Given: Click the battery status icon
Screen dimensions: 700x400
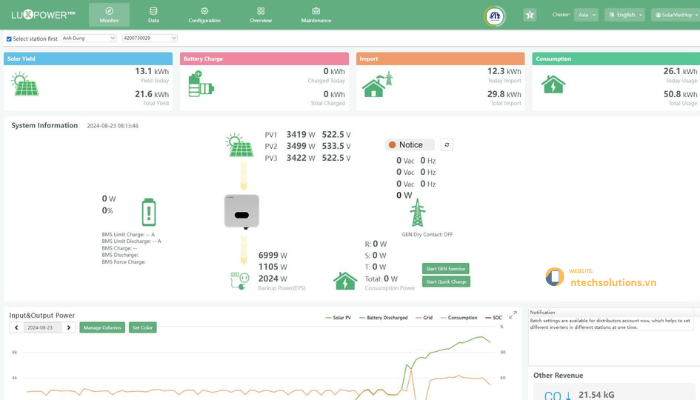Looking at the screenshot, I should (x=149, y=212).
